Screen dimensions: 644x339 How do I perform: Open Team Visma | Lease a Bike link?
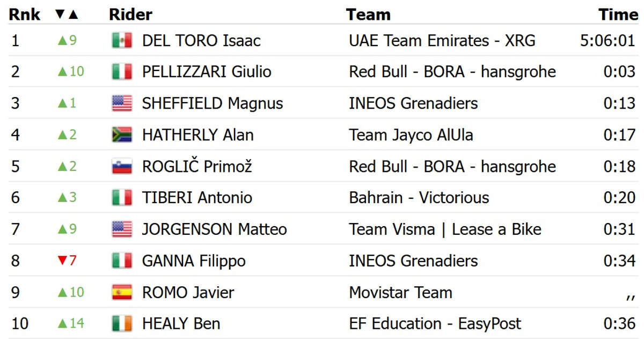(x=445, y=229)
